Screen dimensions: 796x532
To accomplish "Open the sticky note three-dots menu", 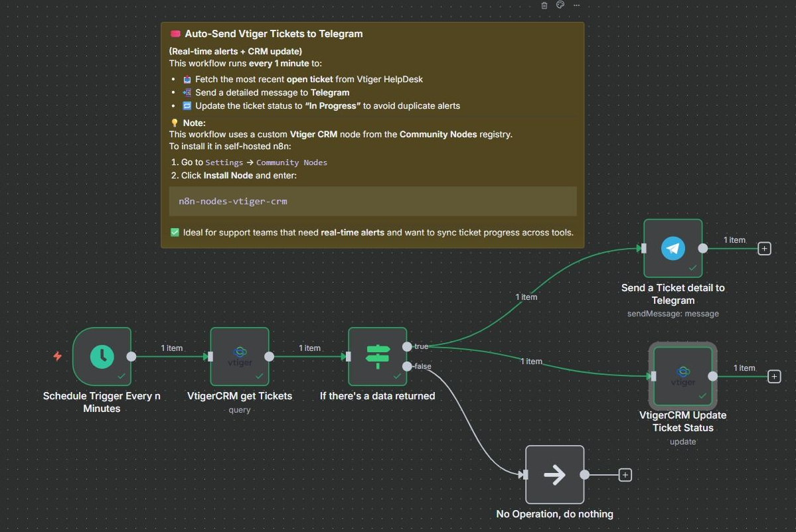I will (x=576, y=5).
